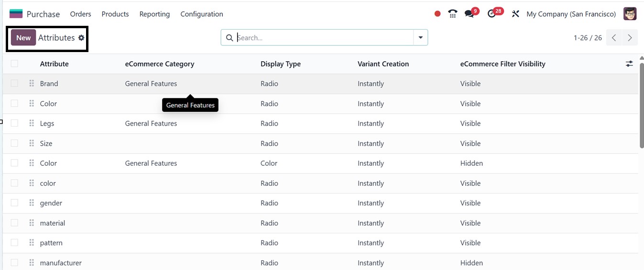Click the New button
Viewport: 644px width, 270px height.
(x=23, y=38)
